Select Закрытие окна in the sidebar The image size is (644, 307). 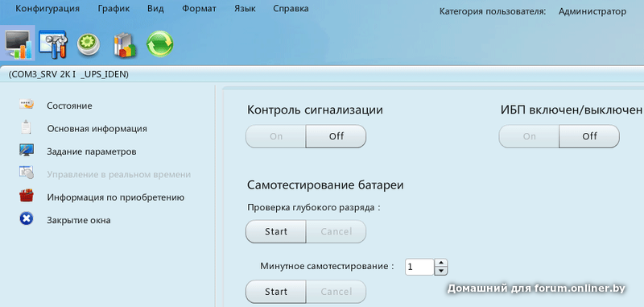point(78,220)
